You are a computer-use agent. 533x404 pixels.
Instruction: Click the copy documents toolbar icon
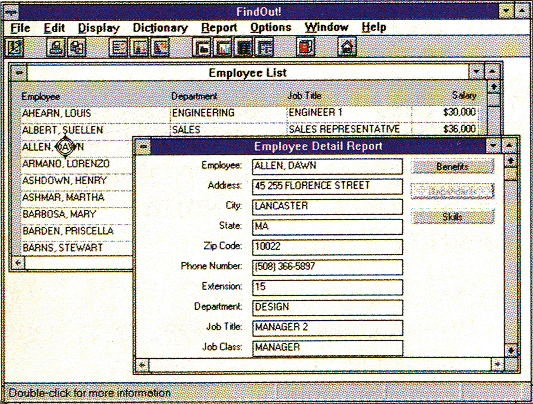[x=77, y=47]
